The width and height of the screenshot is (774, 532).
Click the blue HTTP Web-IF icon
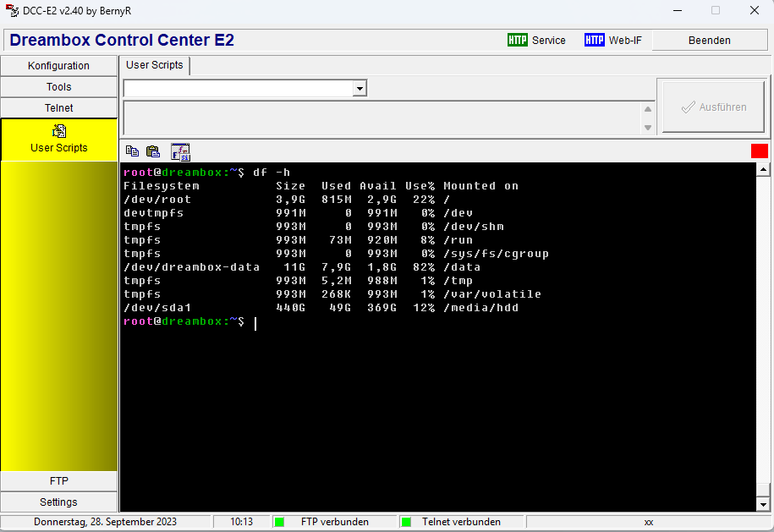(x=594, y=40)
